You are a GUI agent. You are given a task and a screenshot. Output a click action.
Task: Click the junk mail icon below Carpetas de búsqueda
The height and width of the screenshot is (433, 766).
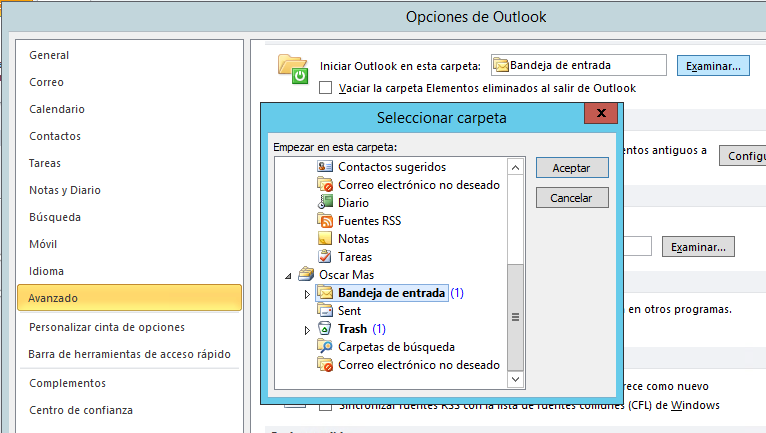[x=325, y=365]
